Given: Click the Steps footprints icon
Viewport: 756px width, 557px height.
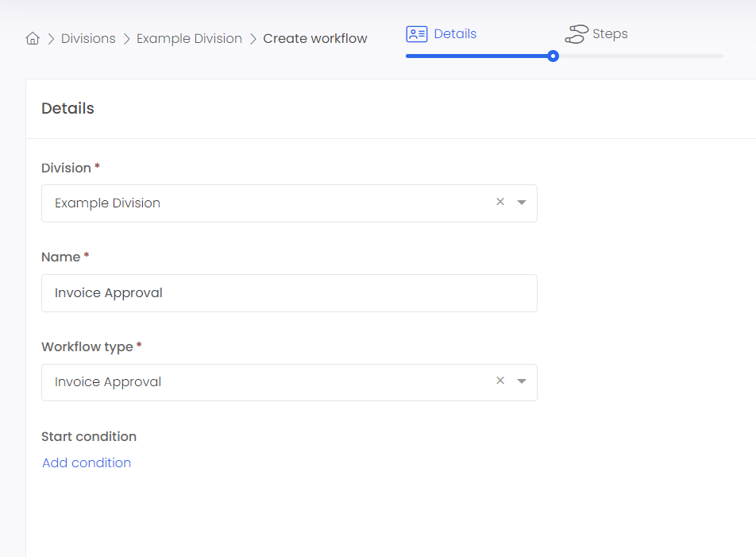Looking at the screenshot, I should (577, 33).
